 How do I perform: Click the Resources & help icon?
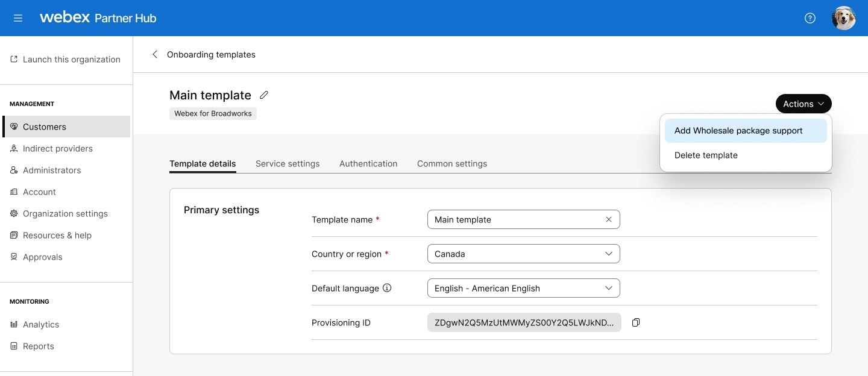point(14,235)
